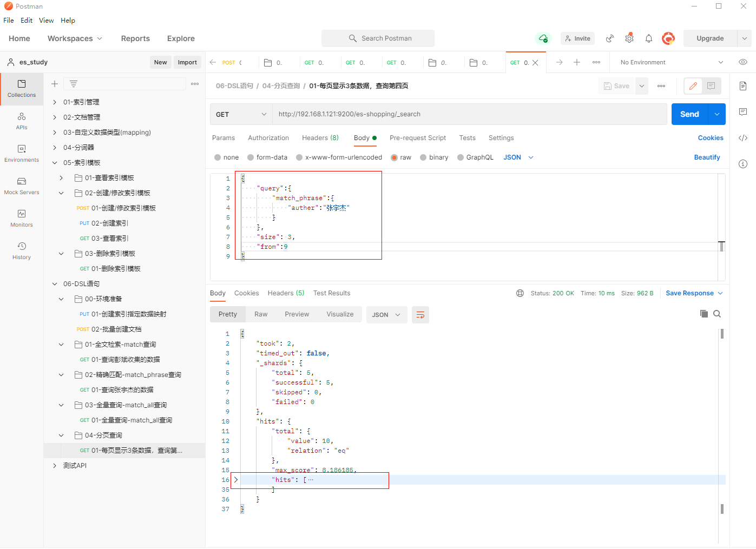Click the search icon in response pane

pos(717,314)
